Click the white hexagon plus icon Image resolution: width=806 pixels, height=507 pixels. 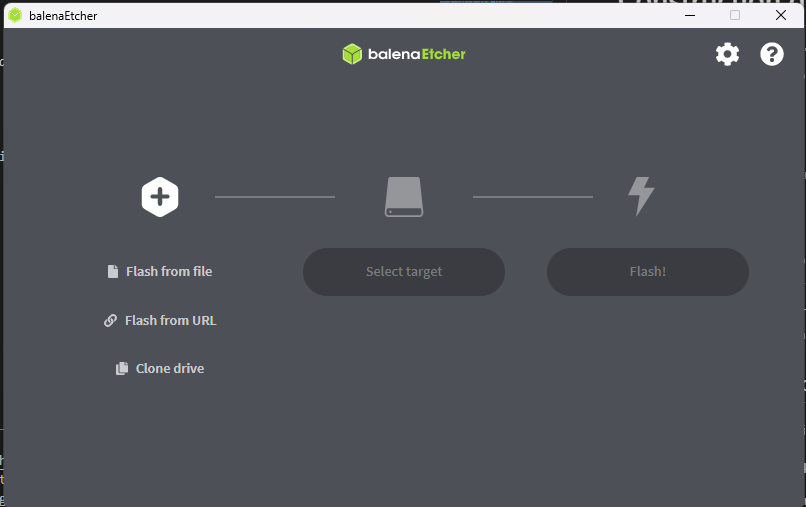(160, 197)
